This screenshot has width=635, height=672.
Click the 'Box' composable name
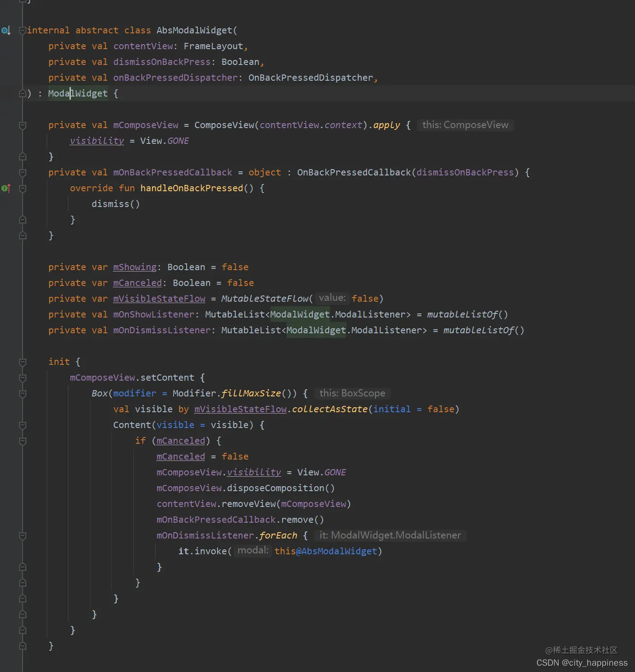(100, 393)
